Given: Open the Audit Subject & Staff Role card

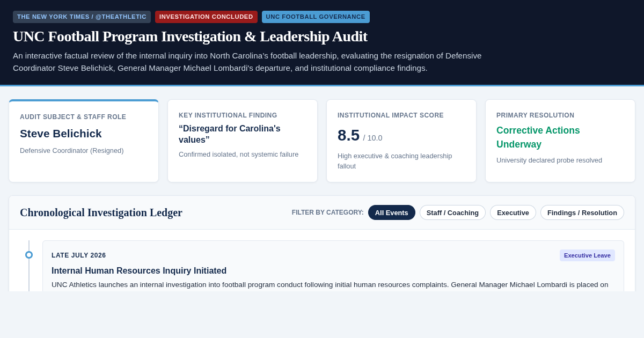Looking at the screenshot, I should pos(84,141).
